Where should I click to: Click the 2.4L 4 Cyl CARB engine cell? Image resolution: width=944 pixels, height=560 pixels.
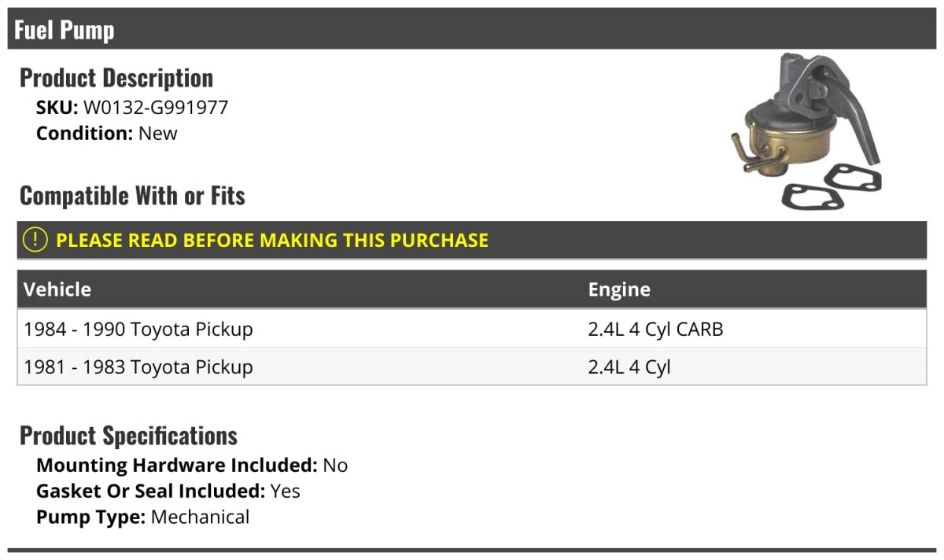pos(655,330)
